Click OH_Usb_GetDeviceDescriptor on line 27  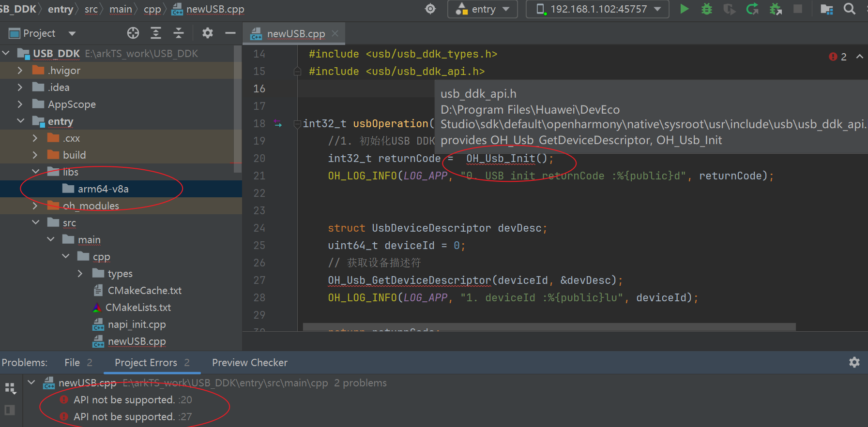pyautogui.click(x=410, y=280)
